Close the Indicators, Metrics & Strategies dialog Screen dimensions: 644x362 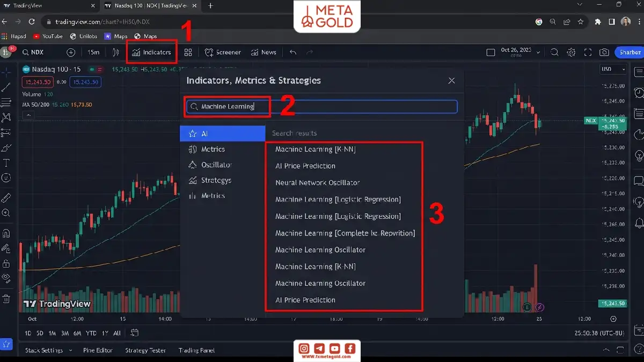pyautogui.click(x=451, y=80)
